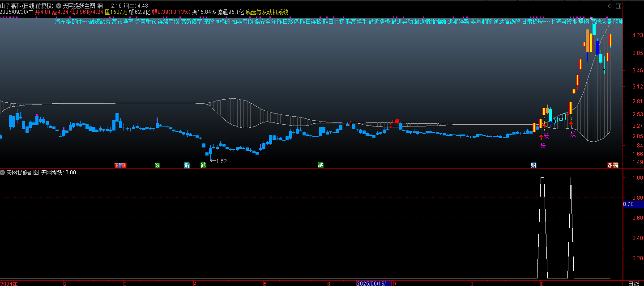Click the green S signal marker

(157, 165)
